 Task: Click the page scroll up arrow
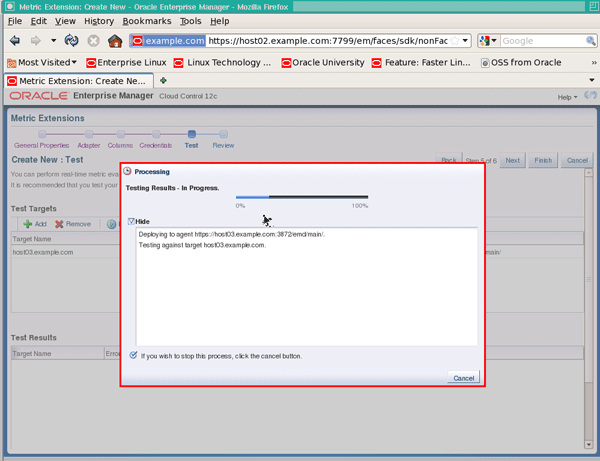click(589, 173)
